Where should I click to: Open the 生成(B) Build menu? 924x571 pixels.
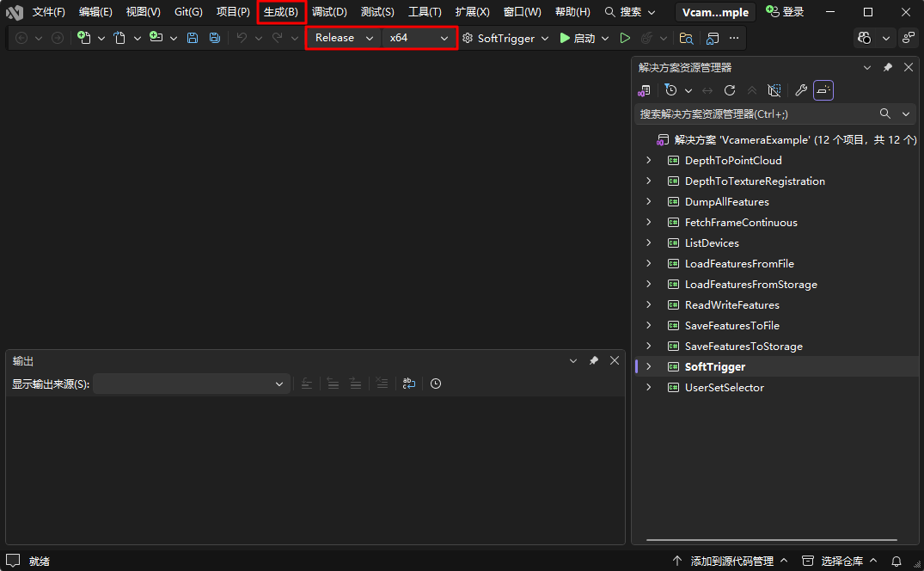pyautogui.click(x=281, y=12)
